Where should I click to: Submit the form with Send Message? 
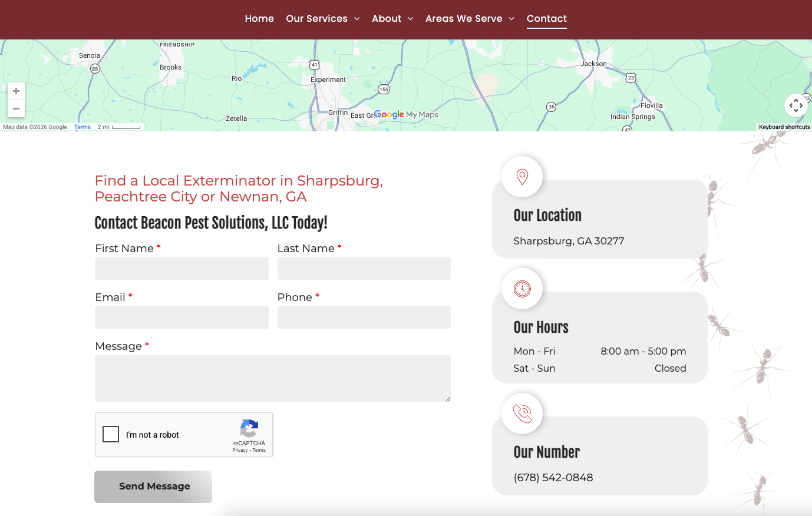tap(153, 487)
